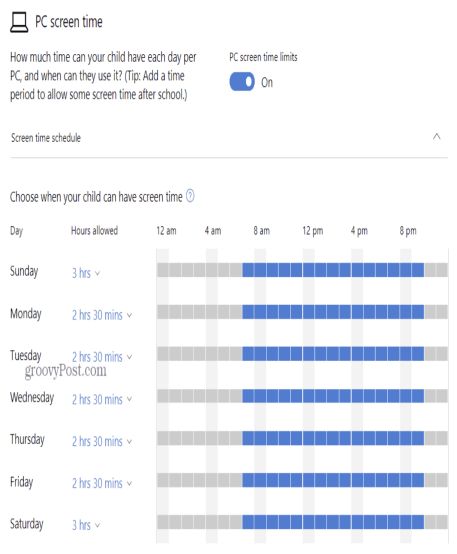Screen dimensions: 457x554
Task: Open Monday hours allowed dropdown
Action: point(102,315)
